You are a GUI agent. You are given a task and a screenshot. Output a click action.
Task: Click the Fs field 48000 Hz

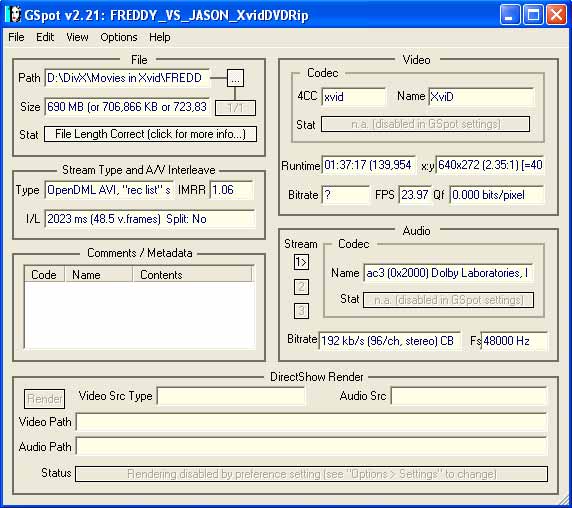(x=514, y=341)
